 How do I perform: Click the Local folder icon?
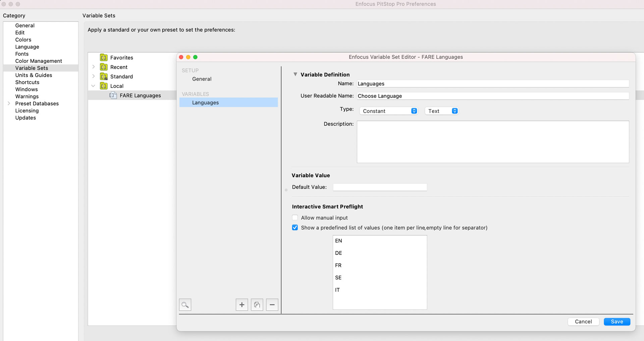(104, 86)
